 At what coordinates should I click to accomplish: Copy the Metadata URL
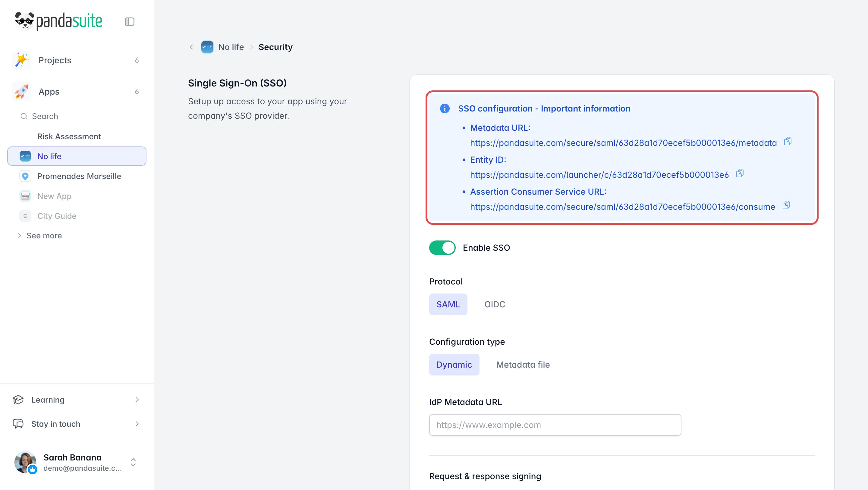coord(788,141)
